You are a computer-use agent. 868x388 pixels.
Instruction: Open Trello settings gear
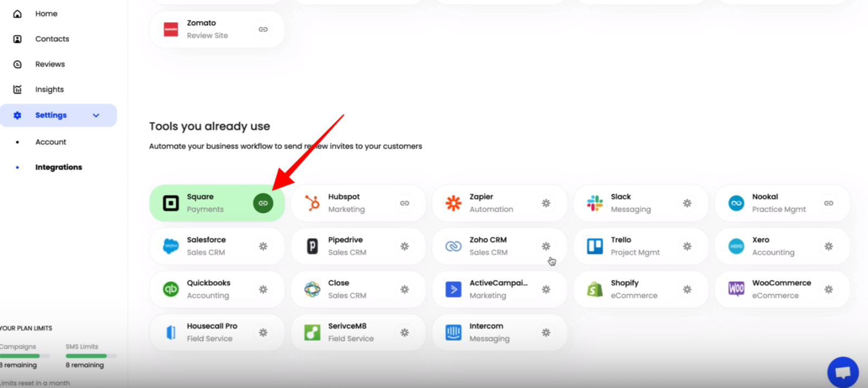point(687,246)
